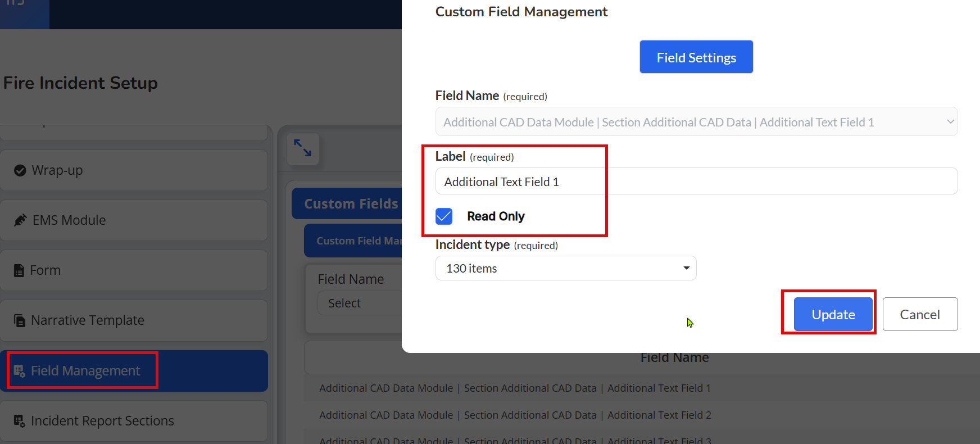Click the Field Name column header
Image resolution: width=980 pixels, height=444 pixels.
coord(674,357)
